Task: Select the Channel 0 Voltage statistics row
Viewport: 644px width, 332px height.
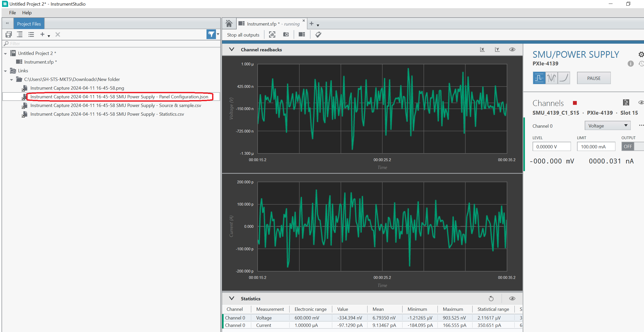Action: (372, 318)
